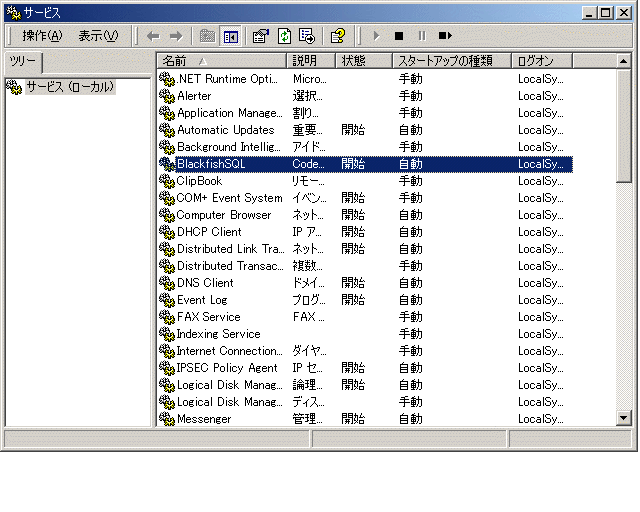Select the Alerter service name

pos(194,96)
